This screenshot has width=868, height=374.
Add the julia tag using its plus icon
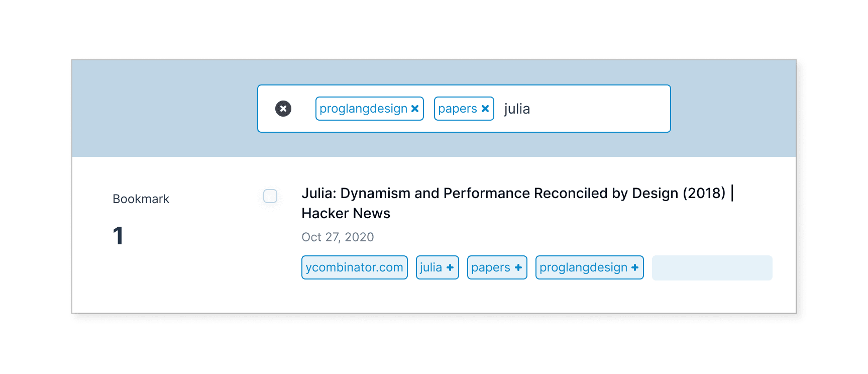[x=450, y=267]
